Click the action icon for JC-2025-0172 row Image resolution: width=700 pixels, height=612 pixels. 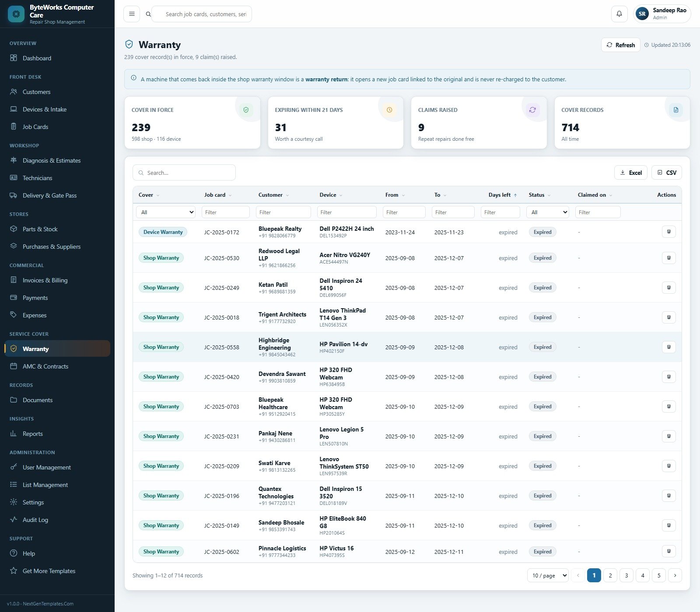point(668,232)
